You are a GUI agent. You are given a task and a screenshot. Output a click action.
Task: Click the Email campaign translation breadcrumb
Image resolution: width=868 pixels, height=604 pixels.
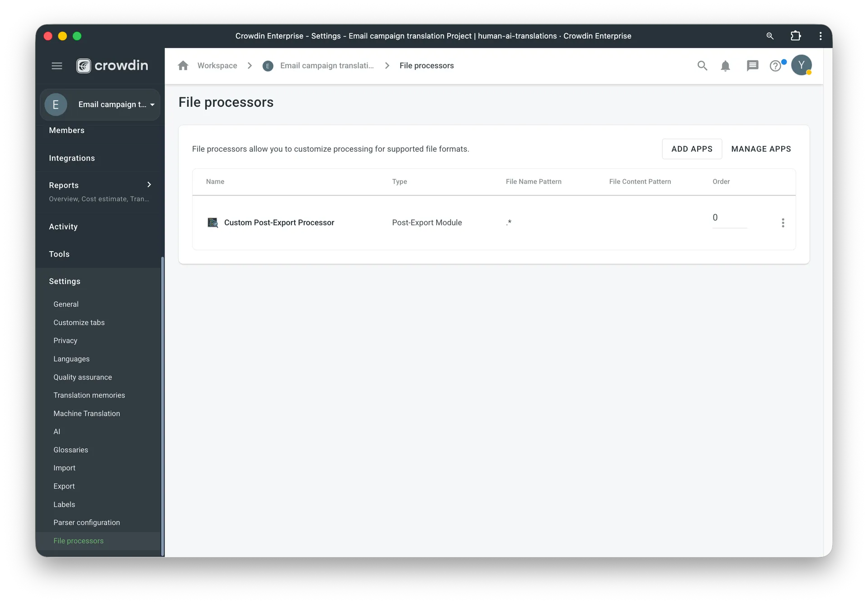(x=326, y=66)
